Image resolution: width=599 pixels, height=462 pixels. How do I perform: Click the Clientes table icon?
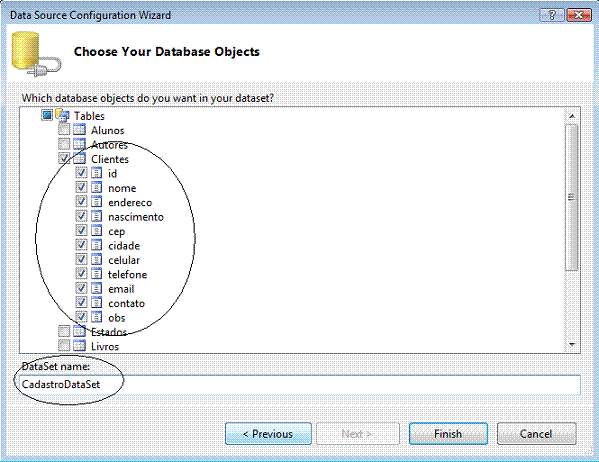(x=79, y=159)
